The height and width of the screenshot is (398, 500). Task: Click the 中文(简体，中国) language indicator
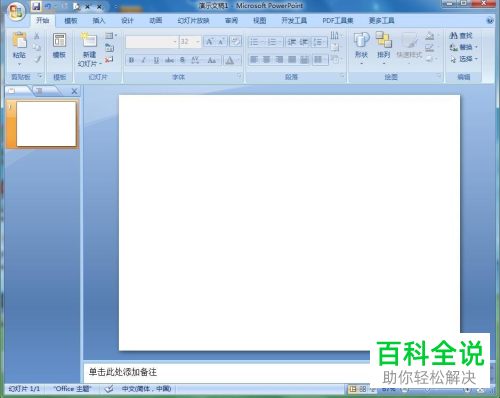coord(146,389)
